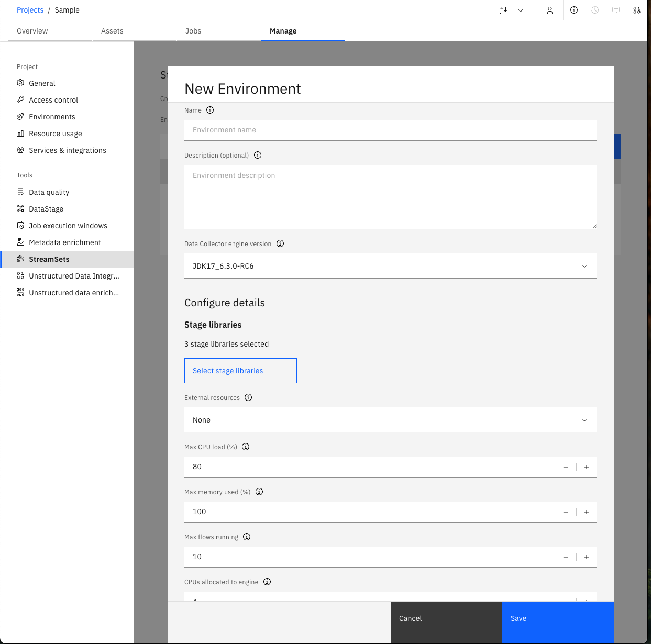Show info for CPUs allocated to engine
Viewport: 651px width, 644px height.
[267, 582]
